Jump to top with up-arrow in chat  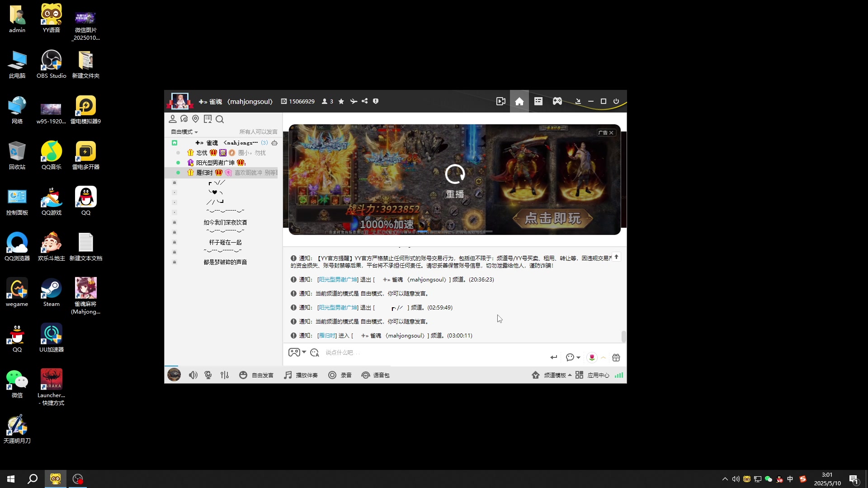coord(616,257)
